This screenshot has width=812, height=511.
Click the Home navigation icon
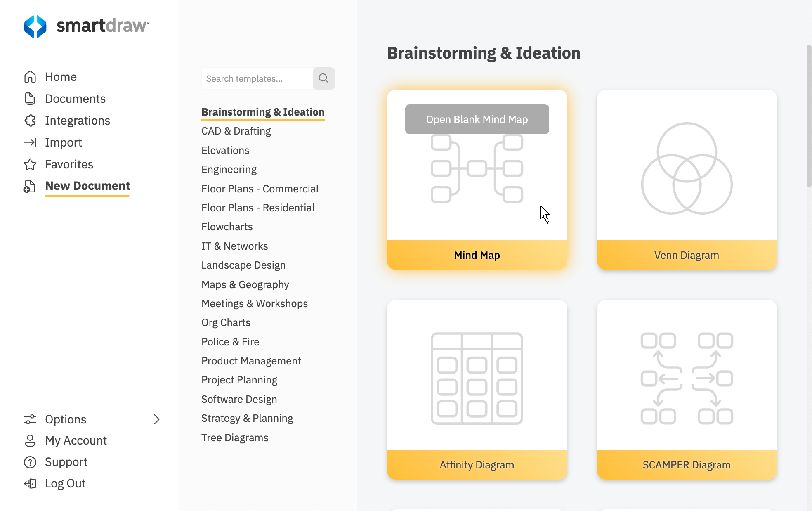(30, 76)
